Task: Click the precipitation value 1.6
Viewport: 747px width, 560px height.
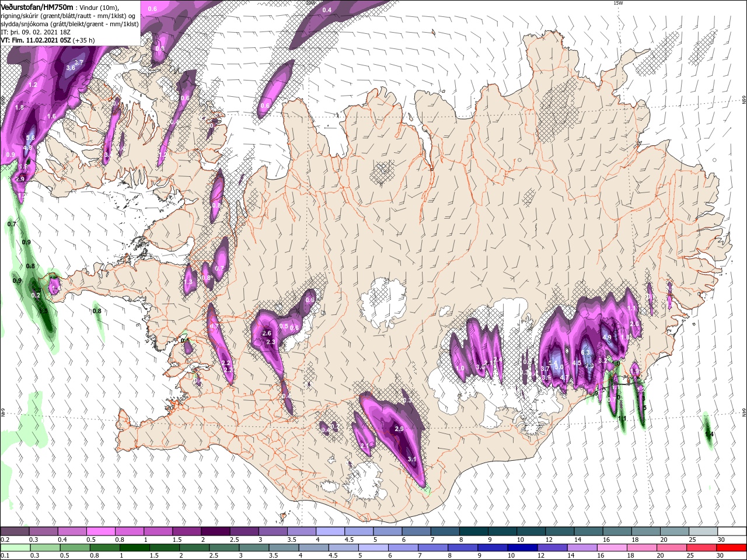Action: point(51,116)
